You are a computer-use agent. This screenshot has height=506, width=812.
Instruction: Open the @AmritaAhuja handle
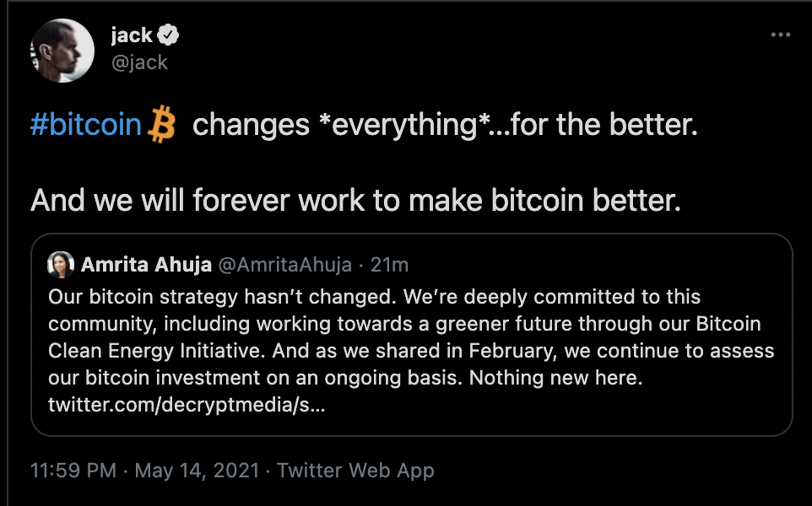click(x=284, y=265)
